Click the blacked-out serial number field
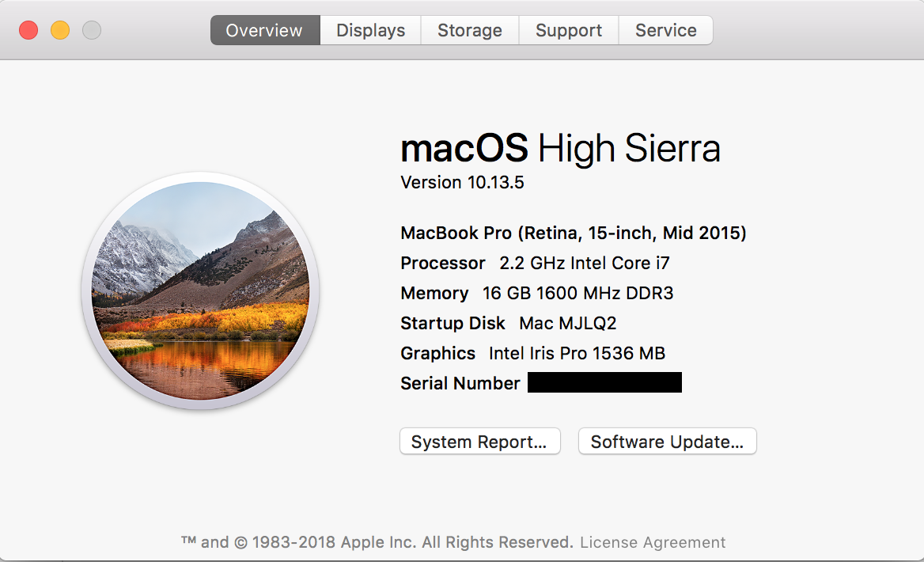Screen dimensions: 924x562 point(604,383)
